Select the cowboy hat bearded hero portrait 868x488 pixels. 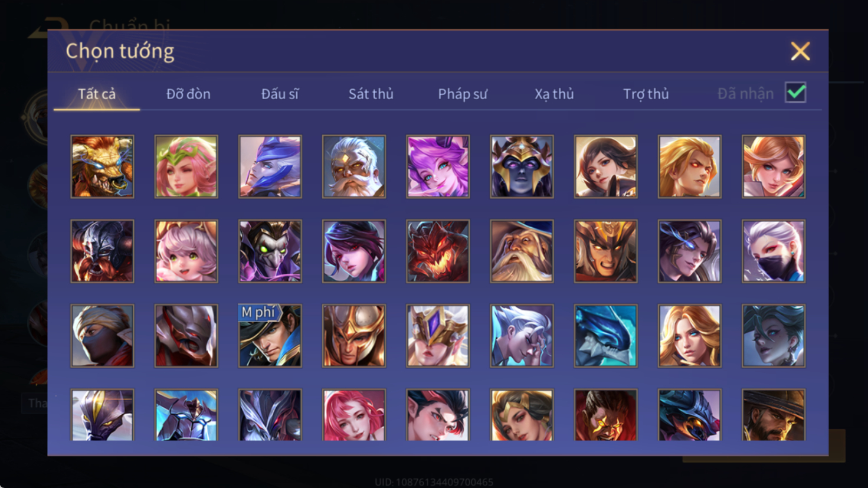(x=774, y=415)
